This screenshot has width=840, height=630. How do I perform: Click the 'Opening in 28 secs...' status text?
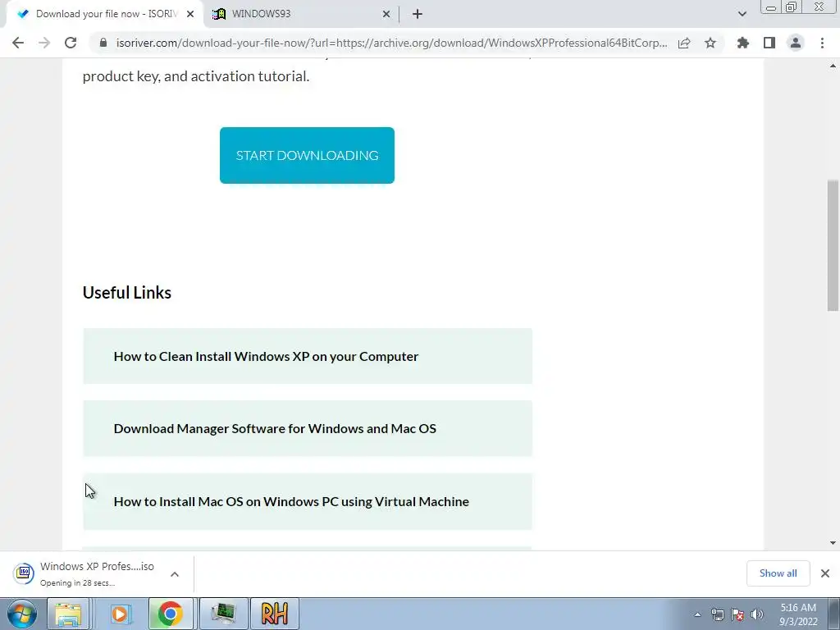(78, 583)
